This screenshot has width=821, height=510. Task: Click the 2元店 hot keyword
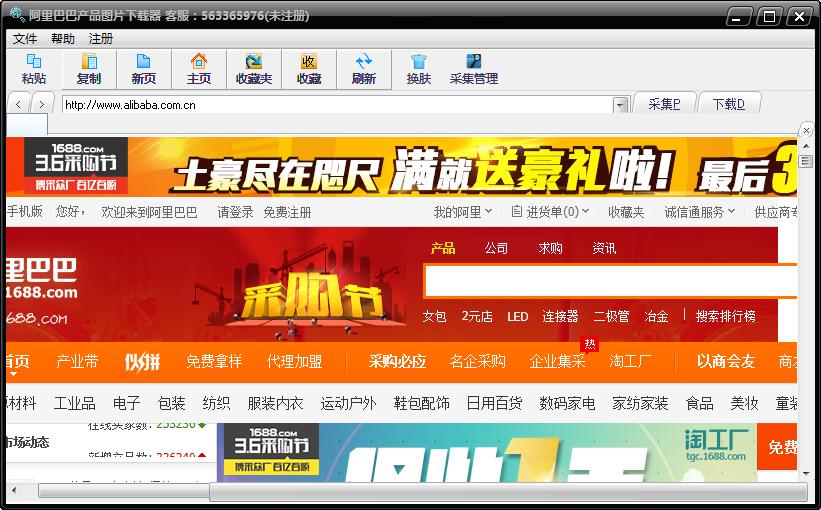pos(477,316)
